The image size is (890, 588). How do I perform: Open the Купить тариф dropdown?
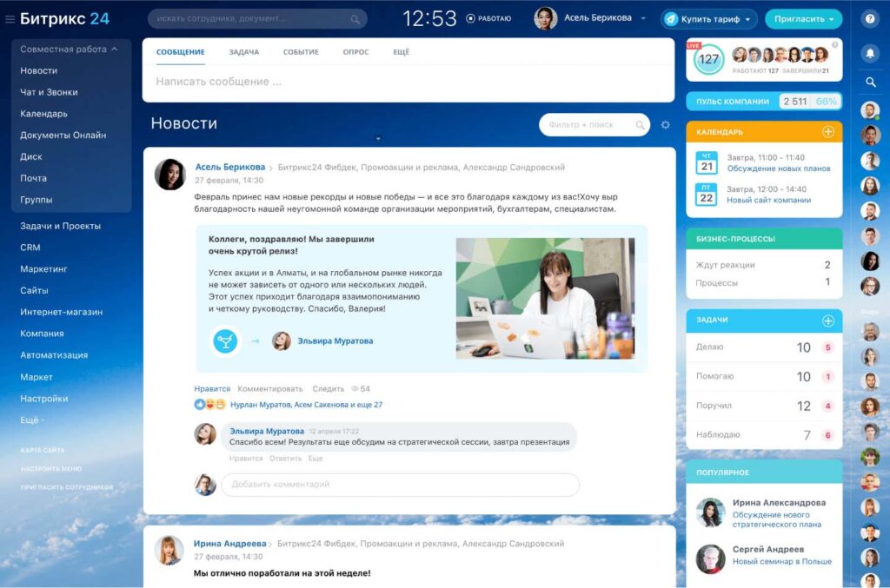(747, 20)
